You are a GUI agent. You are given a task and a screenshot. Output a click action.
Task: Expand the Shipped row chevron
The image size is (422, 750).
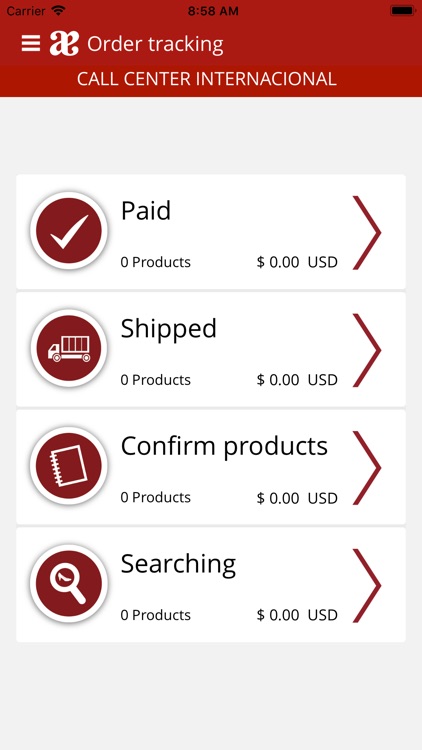[x=367, y=350]
